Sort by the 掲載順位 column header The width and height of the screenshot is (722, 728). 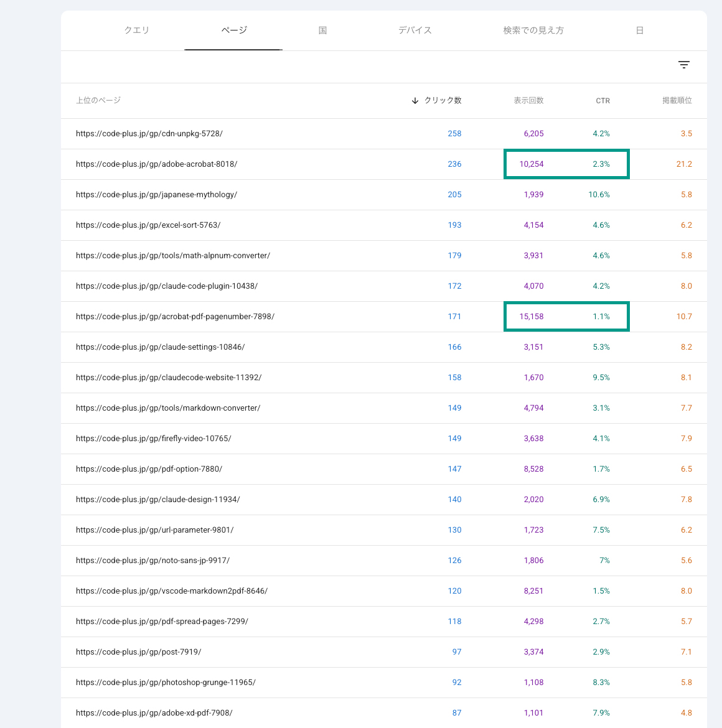pyautogui.click(x=677, y=101)
